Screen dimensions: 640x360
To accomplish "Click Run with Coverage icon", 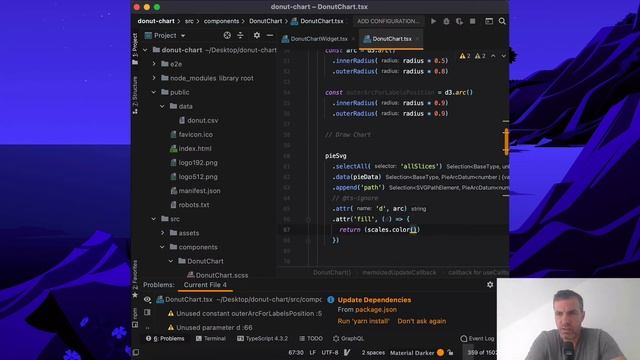I will pyautogui.click(x=459, y=21).
